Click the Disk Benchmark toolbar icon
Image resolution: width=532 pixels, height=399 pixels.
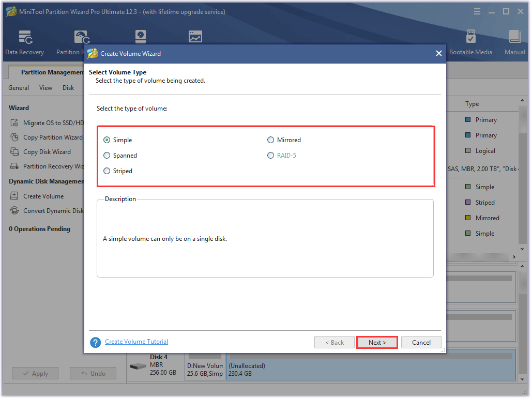(141, 37)
